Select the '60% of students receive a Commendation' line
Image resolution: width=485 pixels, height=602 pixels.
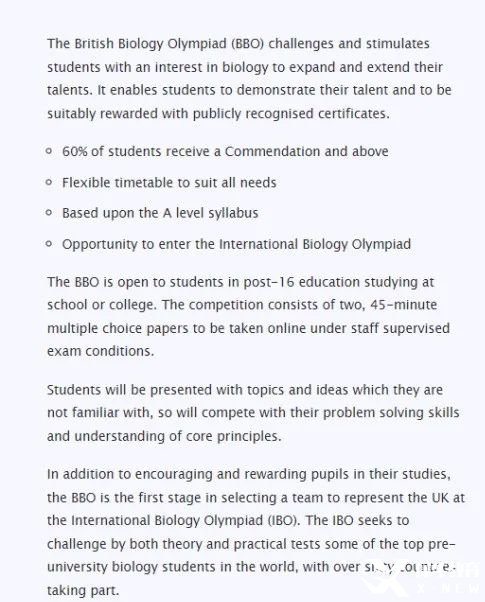point(225,151)
